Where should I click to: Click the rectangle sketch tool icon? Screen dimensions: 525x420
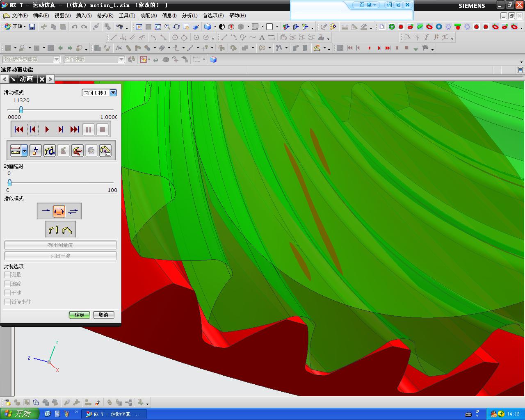[271, 37]
